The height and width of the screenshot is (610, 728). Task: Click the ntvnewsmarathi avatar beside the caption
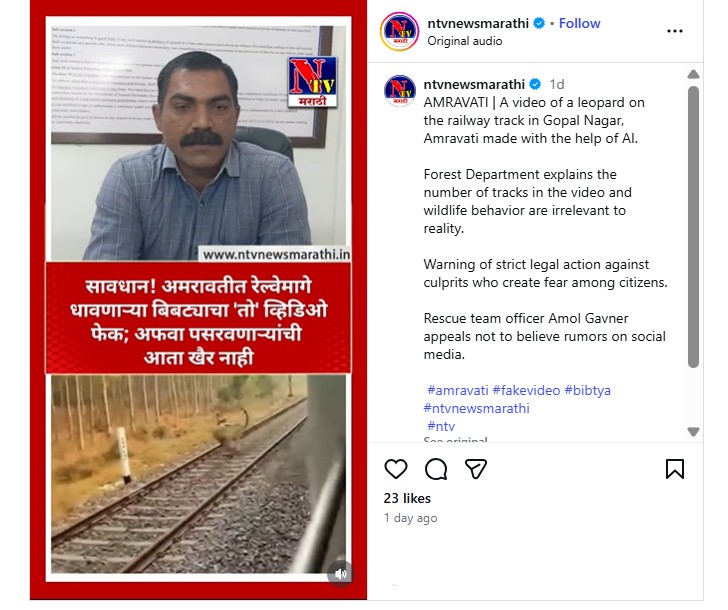point(400,91)
